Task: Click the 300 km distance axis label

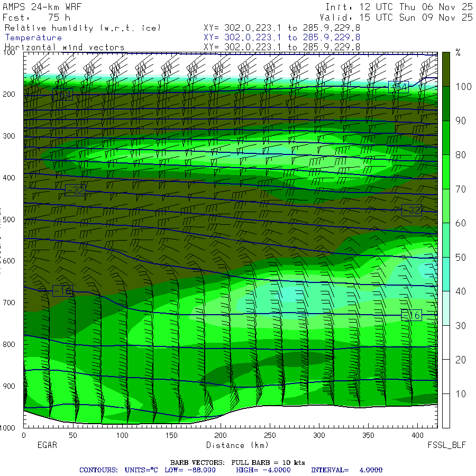Action: [x=319, y=435]
